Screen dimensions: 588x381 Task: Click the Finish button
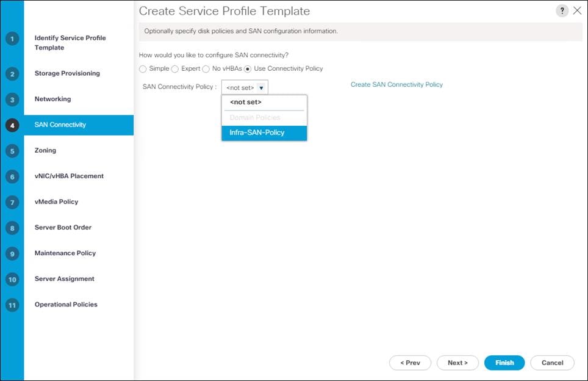tap(504, 362)
